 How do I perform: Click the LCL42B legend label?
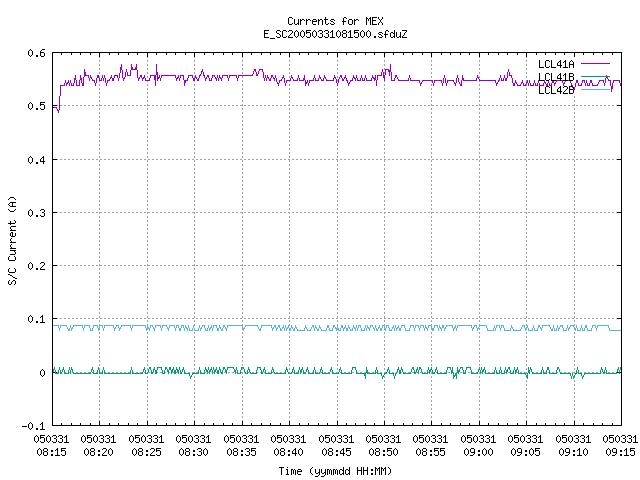tap(556, 90)
